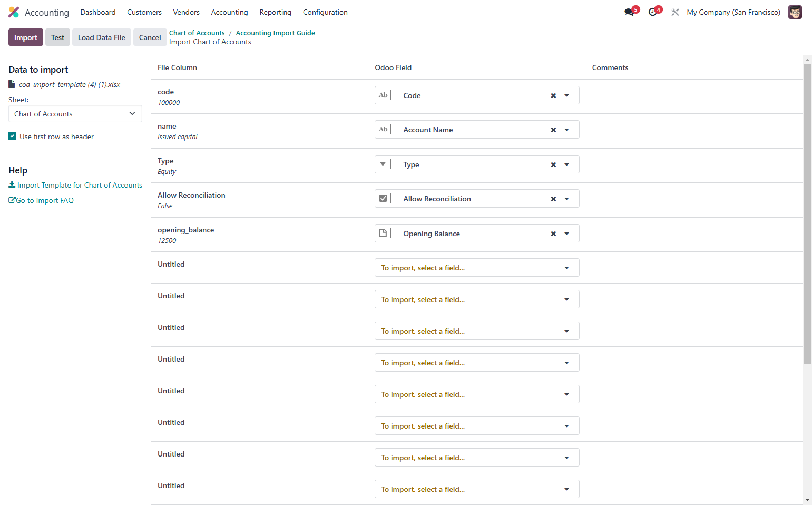The image size is (812, 505).
Task: Click the scrollbar down arrow
Action: pyautogui.click(x=807, y=500)
